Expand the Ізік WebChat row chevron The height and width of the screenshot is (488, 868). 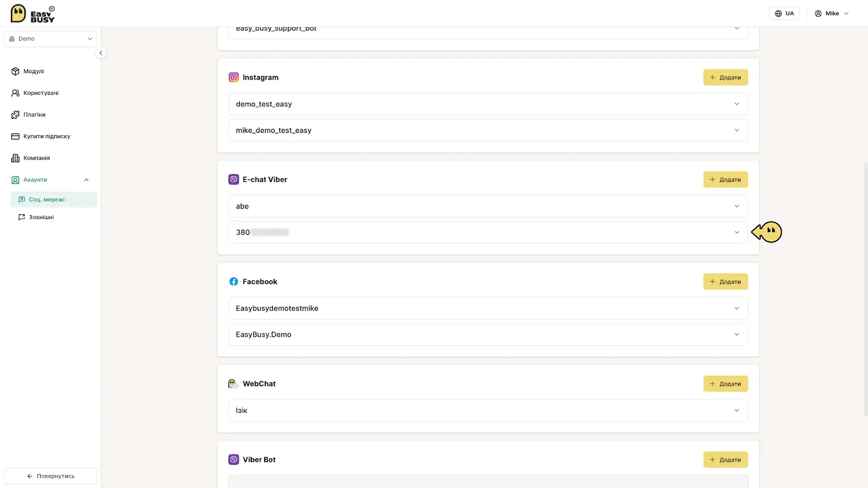[x=737, y=410]
